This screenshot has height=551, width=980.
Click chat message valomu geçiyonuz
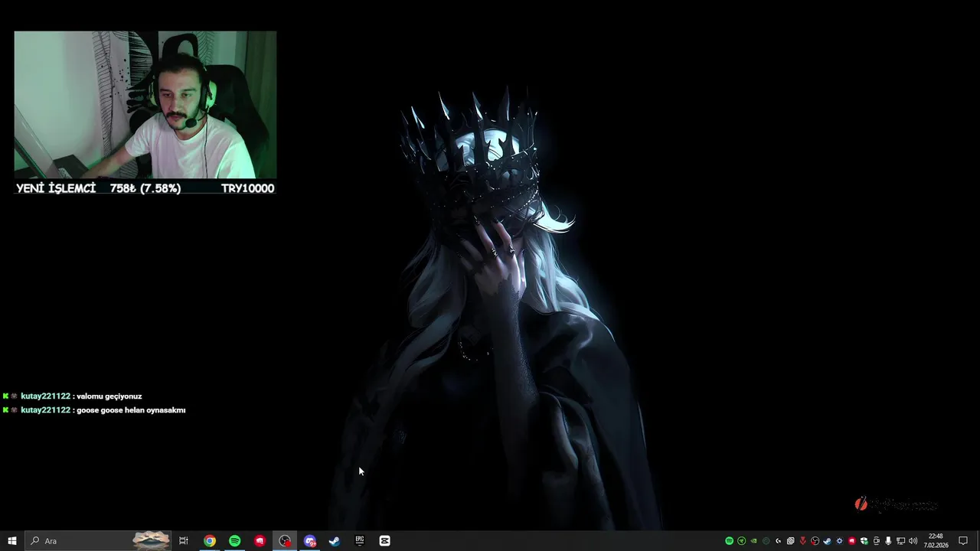click(x=109, y=396)
